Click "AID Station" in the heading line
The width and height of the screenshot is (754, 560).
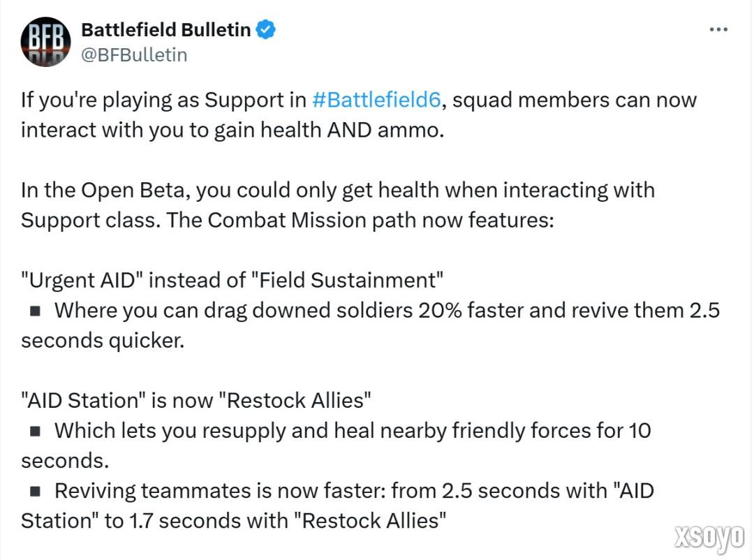tap(81, 401)
